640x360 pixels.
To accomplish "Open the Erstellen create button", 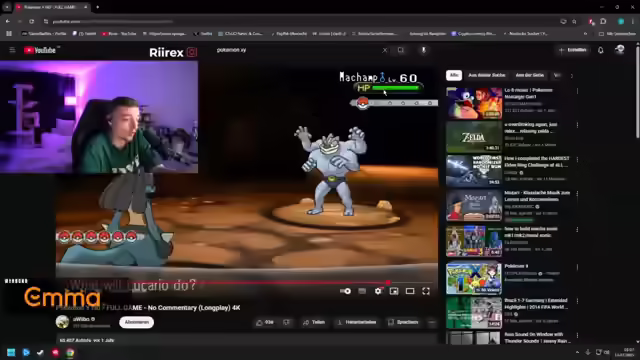I will tap(573, 50).
